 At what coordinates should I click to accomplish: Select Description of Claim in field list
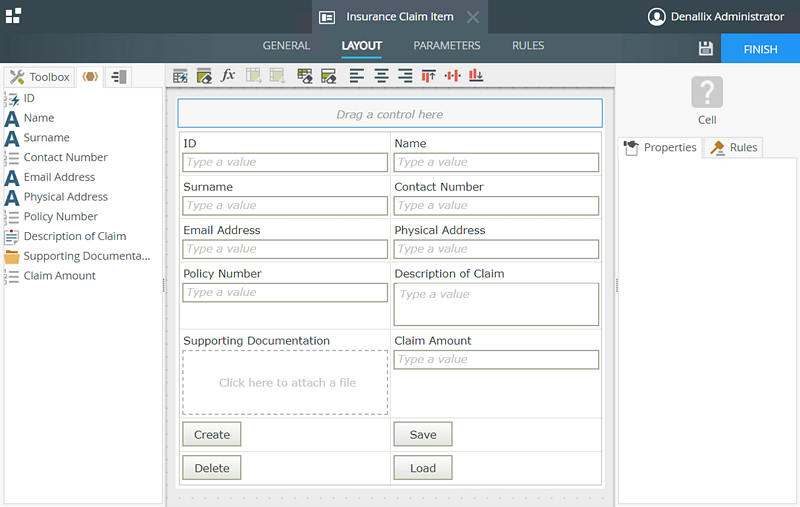[75, 236]
